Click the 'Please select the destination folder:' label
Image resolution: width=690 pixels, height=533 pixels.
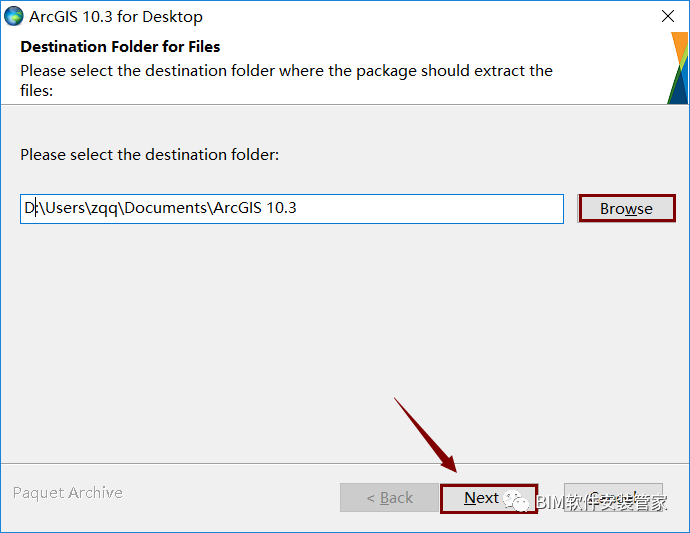pyautogui.click(x=150, y=154)
